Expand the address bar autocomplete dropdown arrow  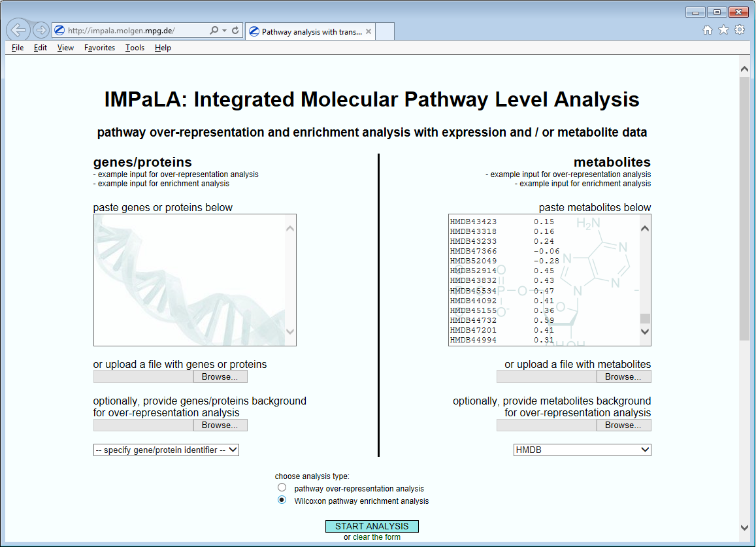[225, 30]
